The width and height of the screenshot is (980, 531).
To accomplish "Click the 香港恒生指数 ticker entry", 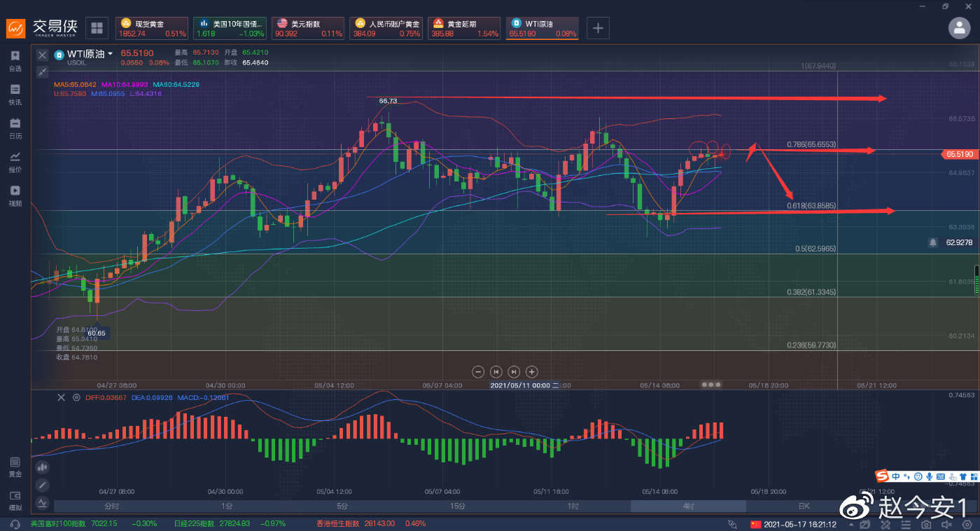I will click(371, 524).
